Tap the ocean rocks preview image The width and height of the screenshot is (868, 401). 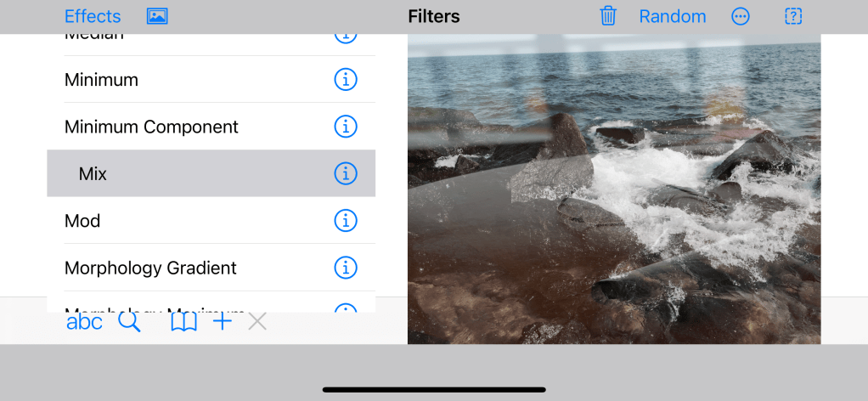coord(614,189)
